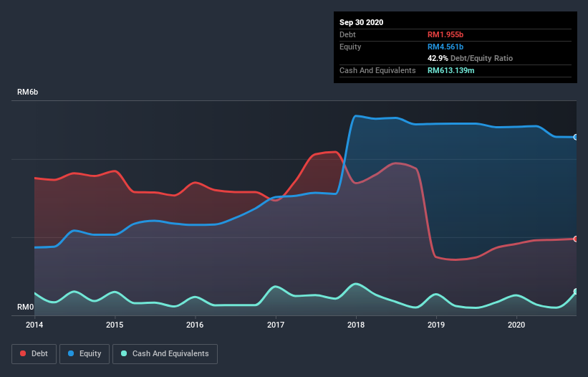
Task: Click the Debt label in tooltip
Action: tap(347, 34)
